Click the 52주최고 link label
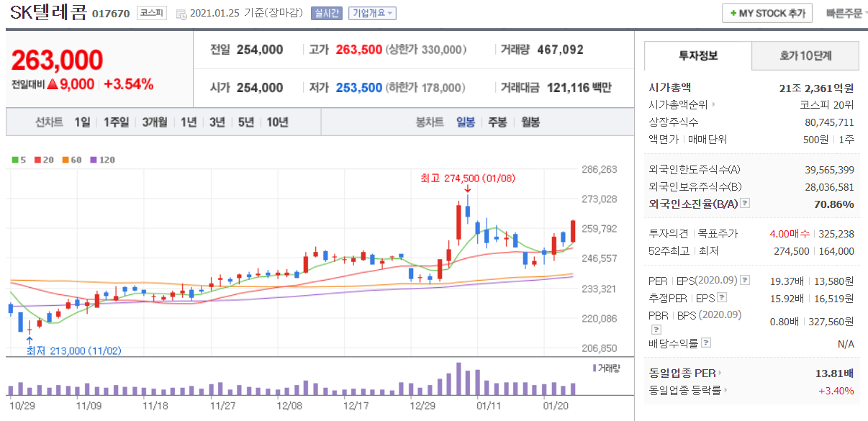 (669, 251)
